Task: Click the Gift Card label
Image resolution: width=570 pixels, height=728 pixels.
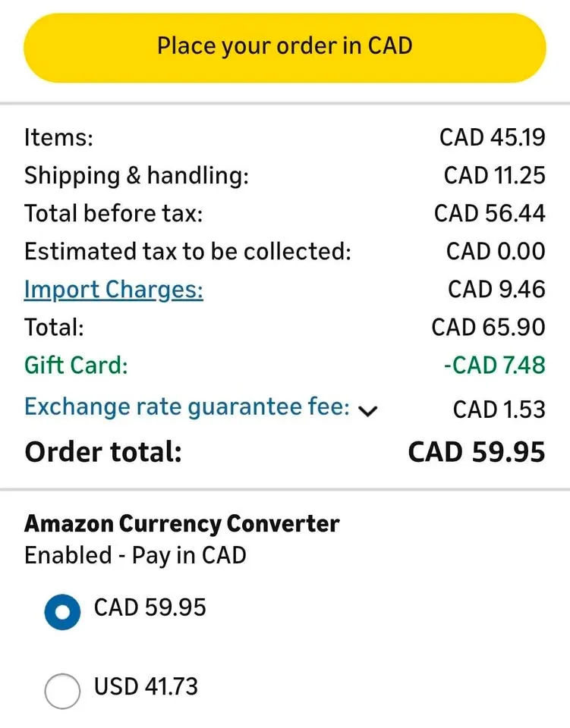Action: pos(76,366)
